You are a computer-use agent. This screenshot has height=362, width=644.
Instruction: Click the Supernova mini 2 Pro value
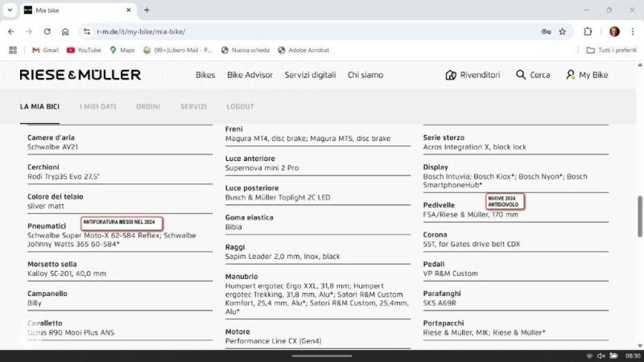click(x=262, y=168)
